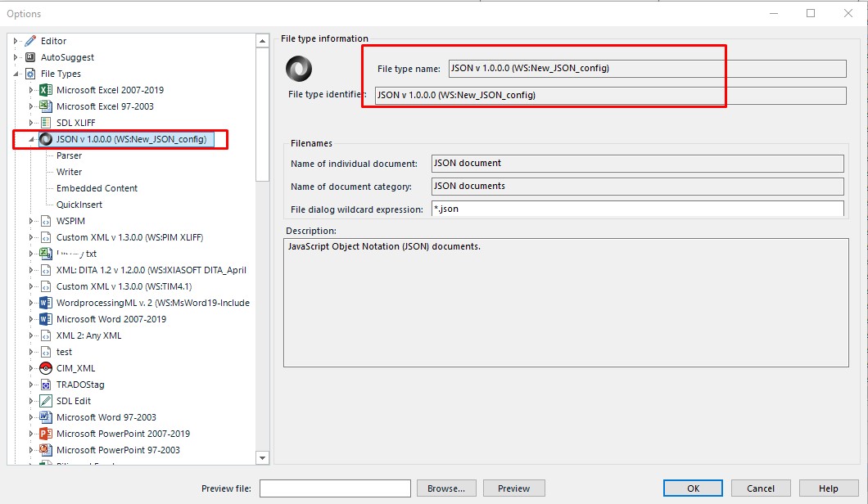Click Name of individual document field
Image resolution: width=868 pixels, height=504 pixels.
pos(638,163)
